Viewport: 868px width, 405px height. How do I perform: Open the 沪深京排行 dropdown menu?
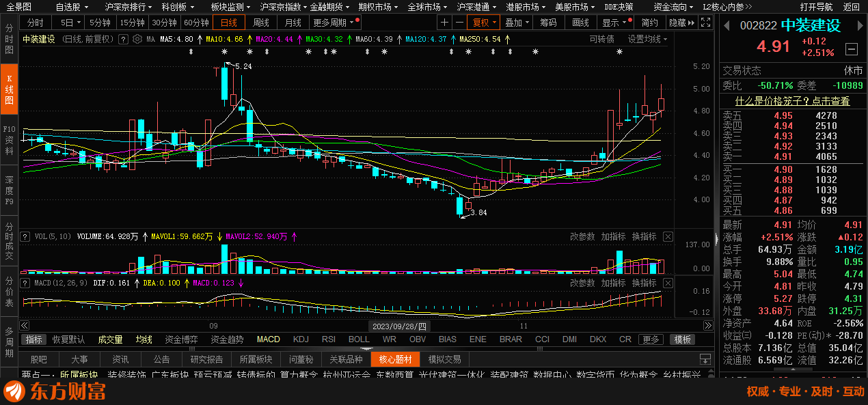[x=128, y=7]
